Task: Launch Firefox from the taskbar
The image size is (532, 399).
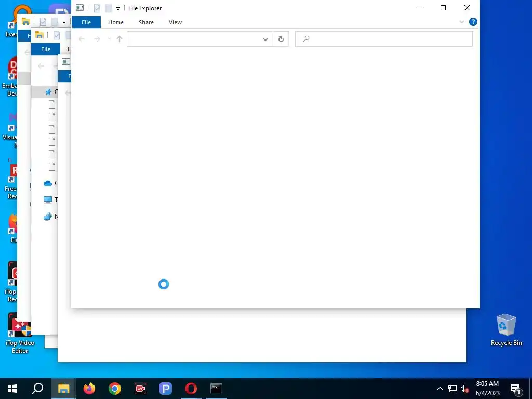Action: click(89, 389)
